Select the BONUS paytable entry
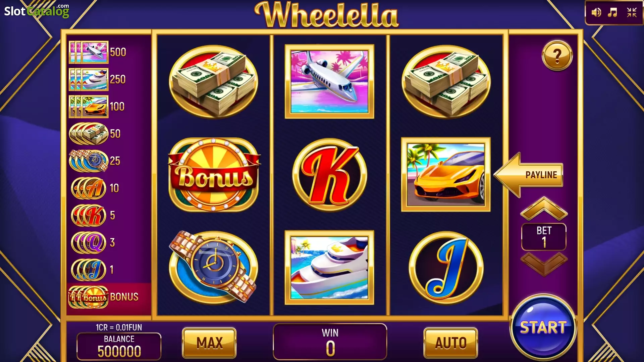The width and height of the screenshot is (644, 362). [104, 297]
